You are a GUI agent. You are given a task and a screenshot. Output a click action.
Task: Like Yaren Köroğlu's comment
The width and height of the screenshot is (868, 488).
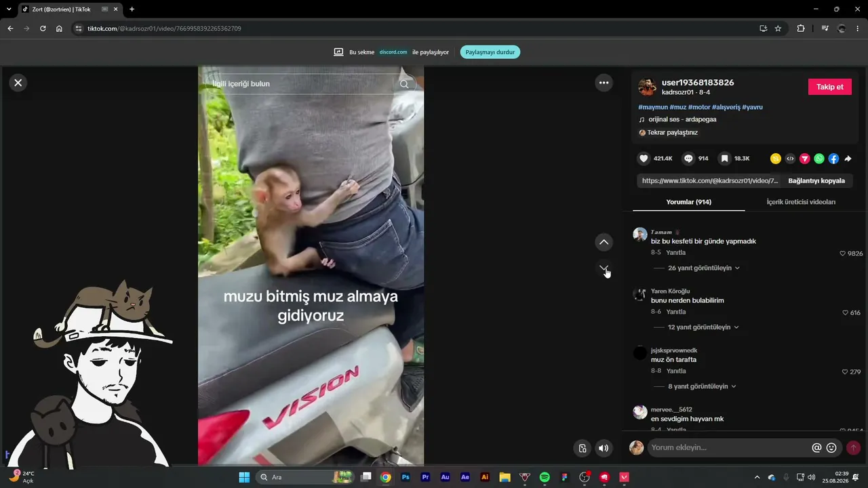pyautogui.click(x=845, y=313)
